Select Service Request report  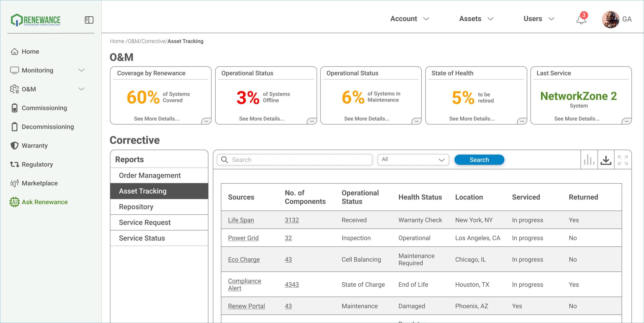click(x=159, y=222)
